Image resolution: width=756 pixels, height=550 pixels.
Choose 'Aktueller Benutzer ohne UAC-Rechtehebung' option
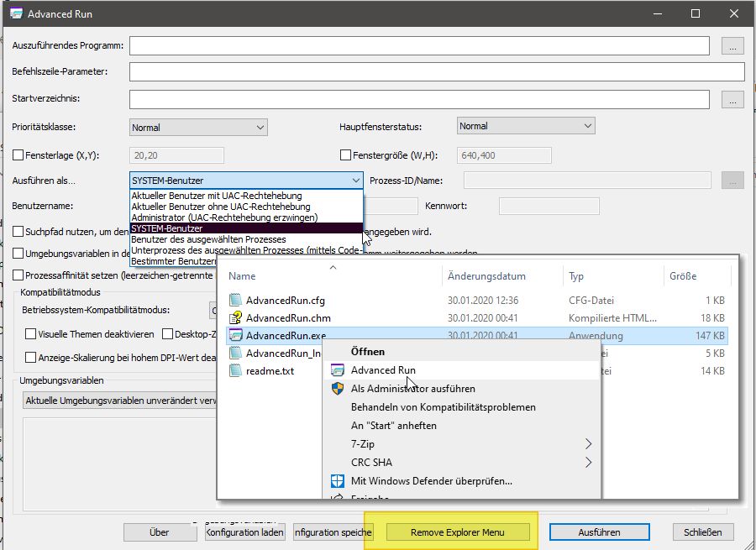[221, 207]
